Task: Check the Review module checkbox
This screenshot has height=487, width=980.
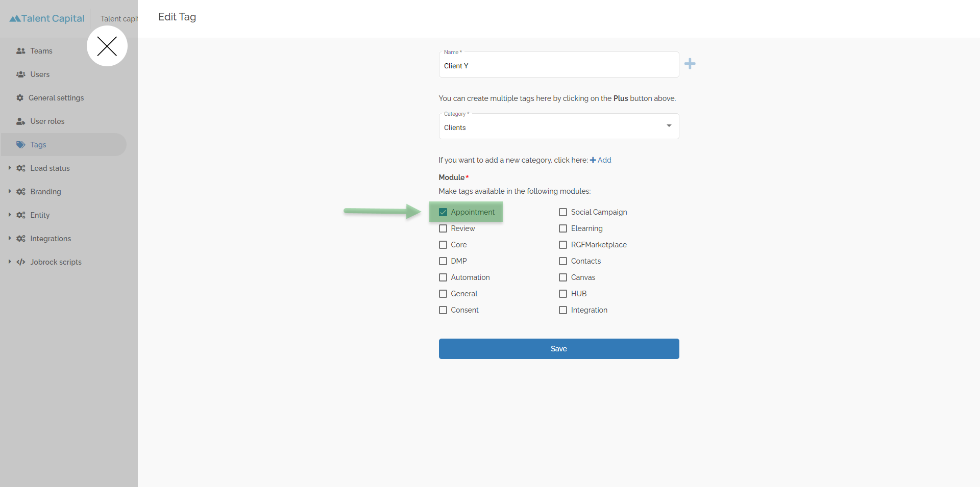Action: click(443, 228)
